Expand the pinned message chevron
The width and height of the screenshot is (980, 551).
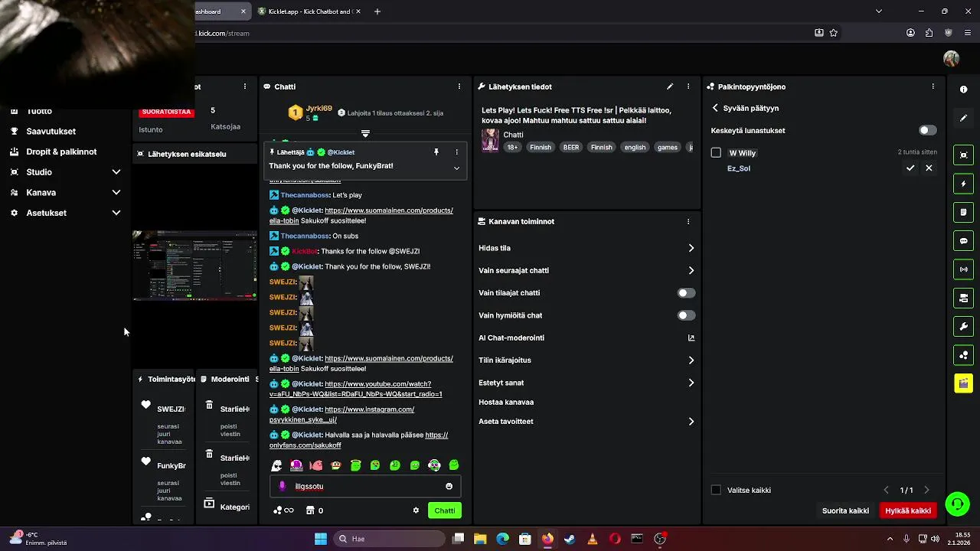pos(456,168)
